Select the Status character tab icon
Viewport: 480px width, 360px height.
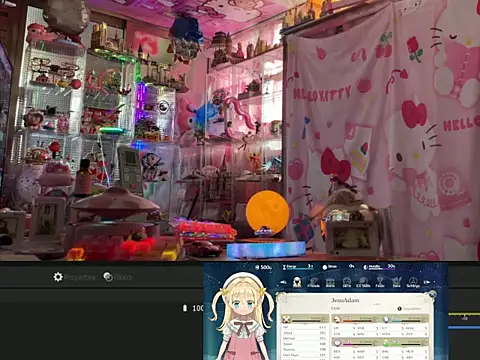tap(297, 282)
